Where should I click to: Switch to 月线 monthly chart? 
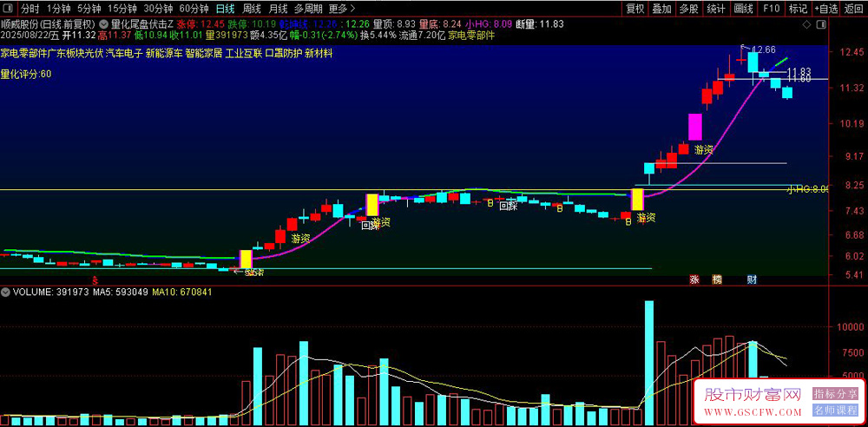coord(278,9)
